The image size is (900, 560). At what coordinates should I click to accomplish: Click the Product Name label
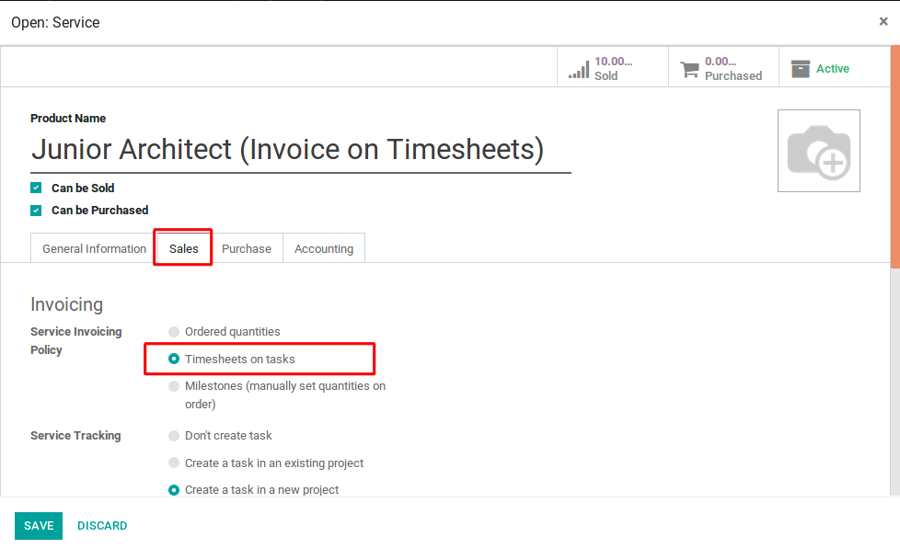[x=68, y=118]
